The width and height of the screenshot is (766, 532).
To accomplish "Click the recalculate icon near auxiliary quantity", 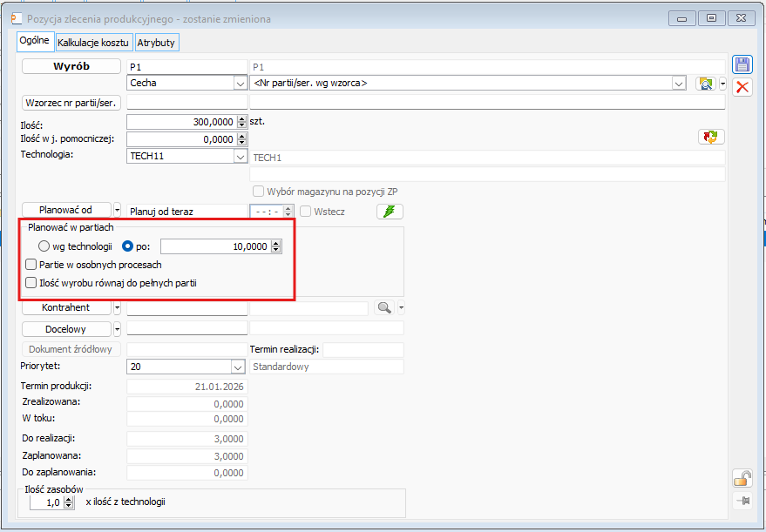I will (x=711, y=137).
